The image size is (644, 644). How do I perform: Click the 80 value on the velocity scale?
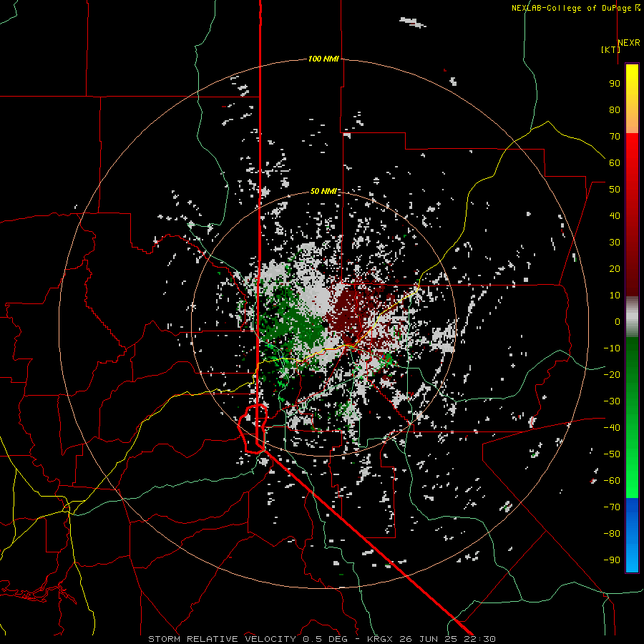click(x=615, y=110)
